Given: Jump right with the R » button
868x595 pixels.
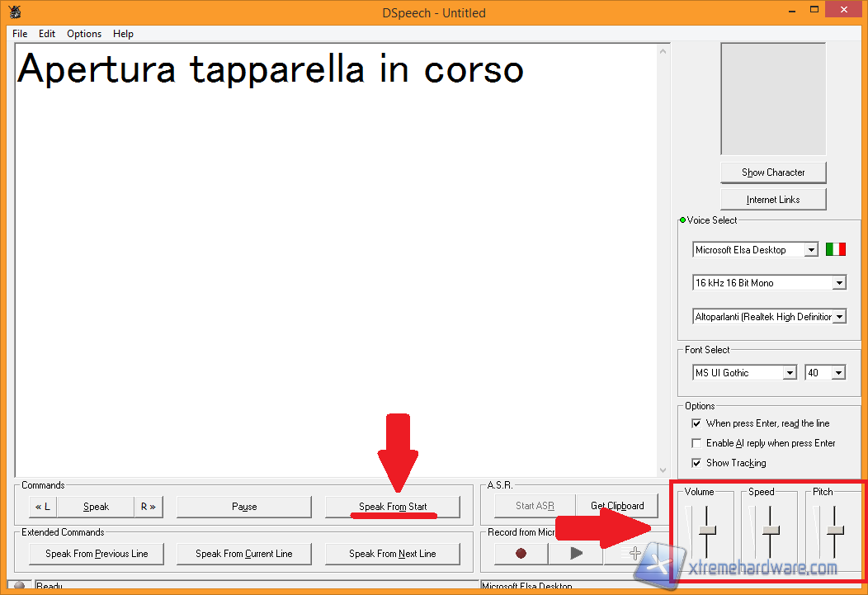Looking at the screenshot, I should coord(148,507).
